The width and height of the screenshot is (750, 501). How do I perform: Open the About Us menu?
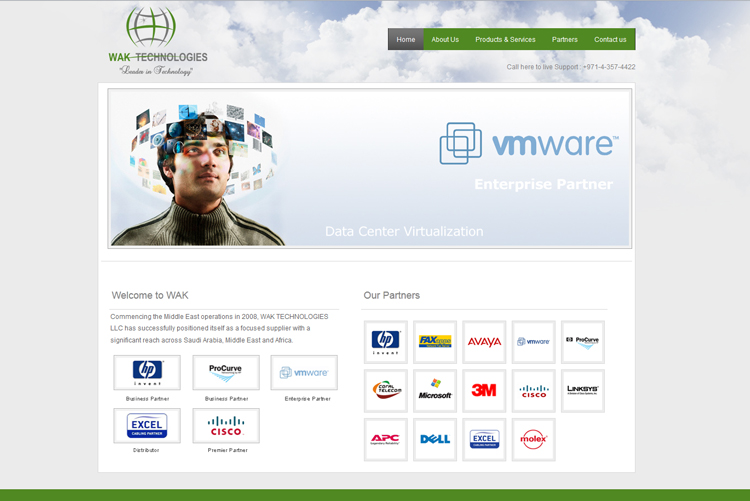(445, 40)
